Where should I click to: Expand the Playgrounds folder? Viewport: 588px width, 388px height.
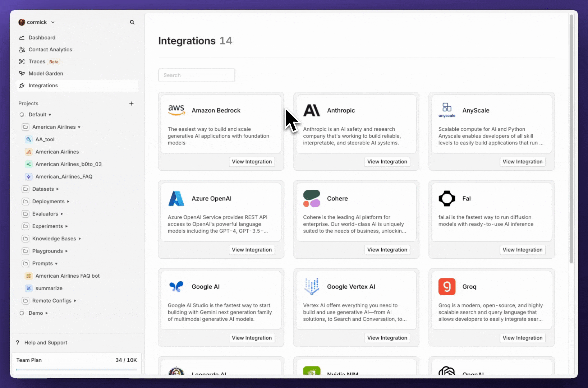[x=67, y=251]
